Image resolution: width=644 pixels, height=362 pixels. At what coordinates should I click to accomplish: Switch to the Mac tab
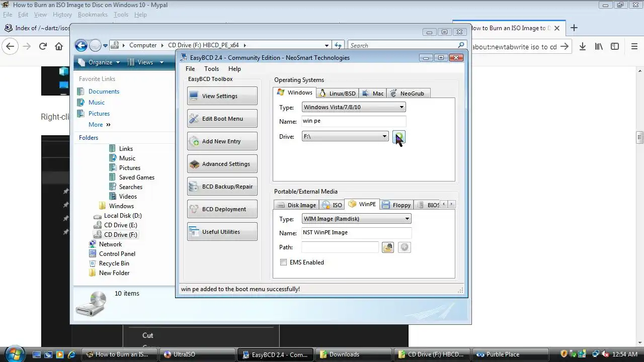coord(373,94)
